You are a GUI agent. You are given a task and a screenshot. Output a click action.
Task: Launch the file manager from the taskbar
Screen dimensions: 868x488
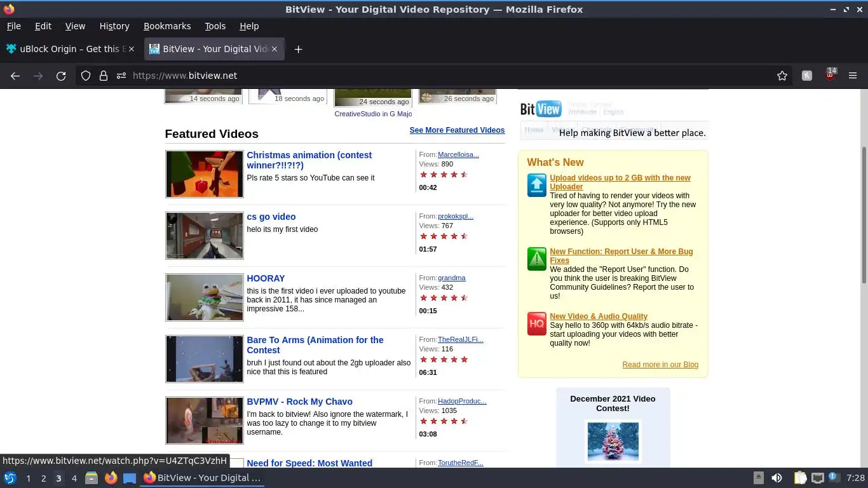point(91,478)
